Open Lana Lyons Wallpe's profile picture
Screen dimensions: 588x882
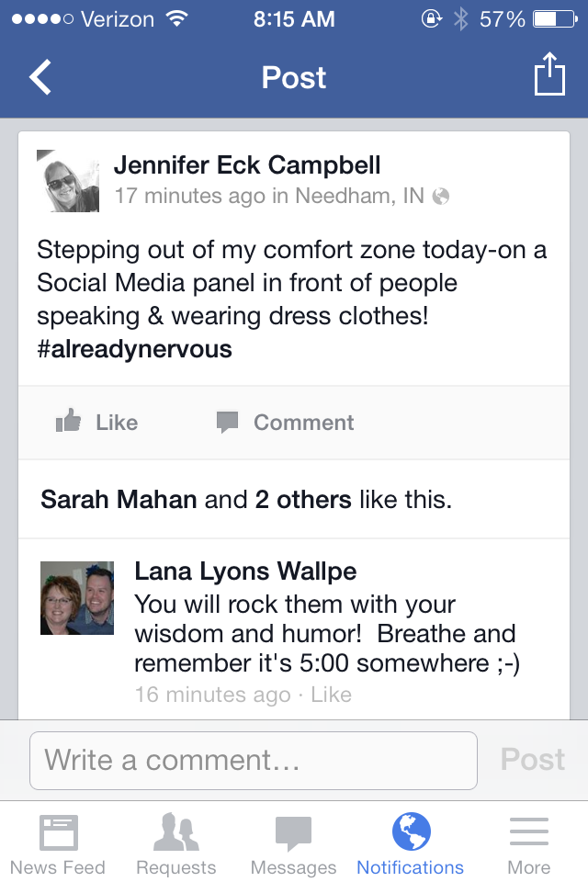pyautogui.click(x=77, y=598)
